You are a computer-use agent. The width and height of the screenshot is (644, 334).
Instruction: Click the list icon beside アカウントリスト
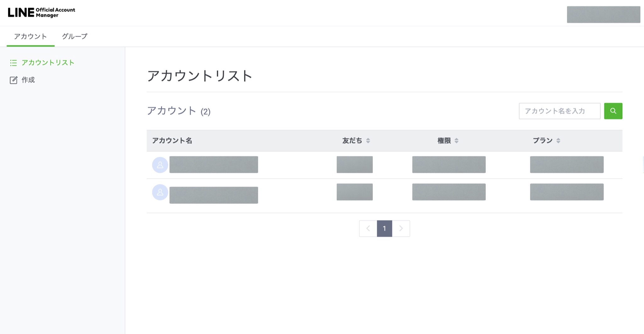(x=13, y=63)
